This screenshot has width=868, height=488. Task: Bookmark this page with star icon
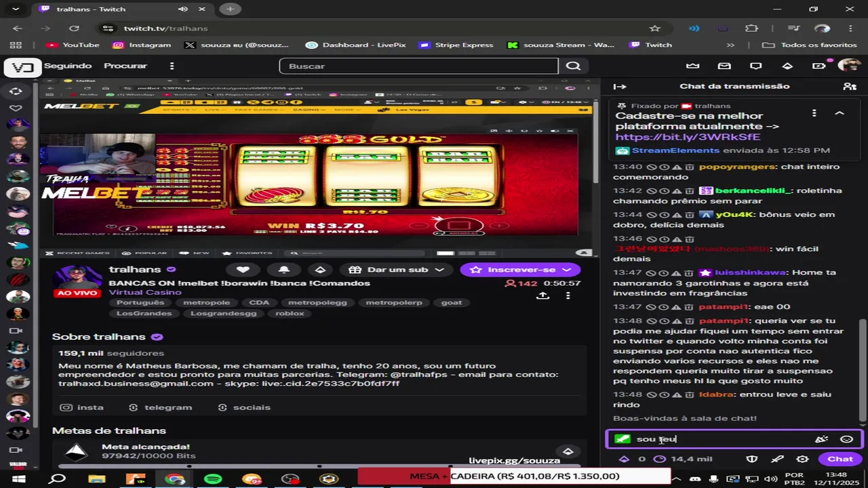[654, 28]
